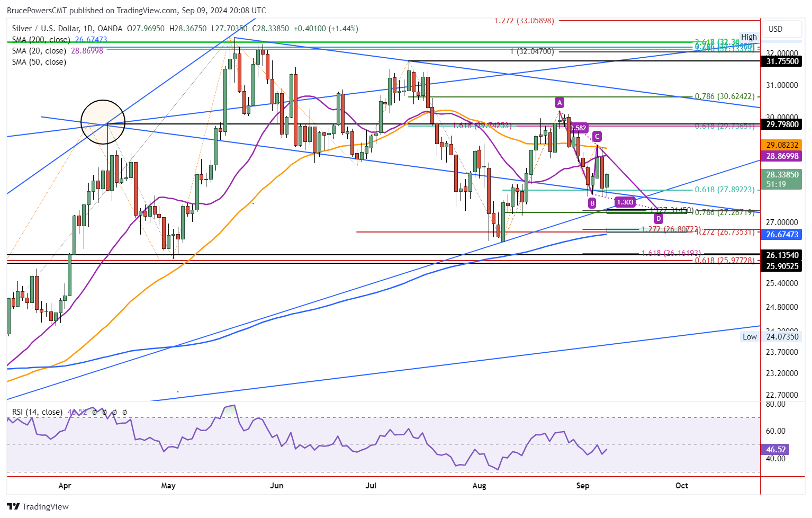Click the TradingView logo at bottom left
This screenshot has height=518, width=812.
(38, 506)
